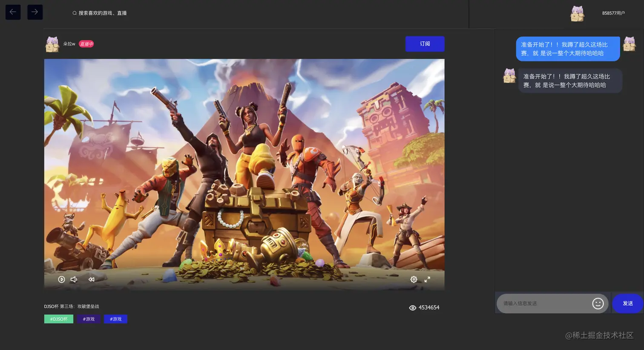This screenshot has height=350, width=644.
Task: Select the blue #游戏 tag
Action: click(115, 319)
